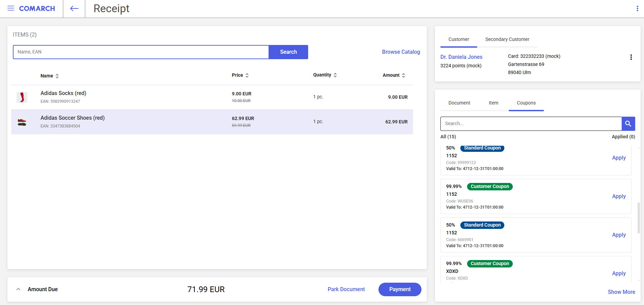Click the Adidas Socks product thumbnail
The height and width of the screenshot is (305, 644).
(x=22, y=97)
